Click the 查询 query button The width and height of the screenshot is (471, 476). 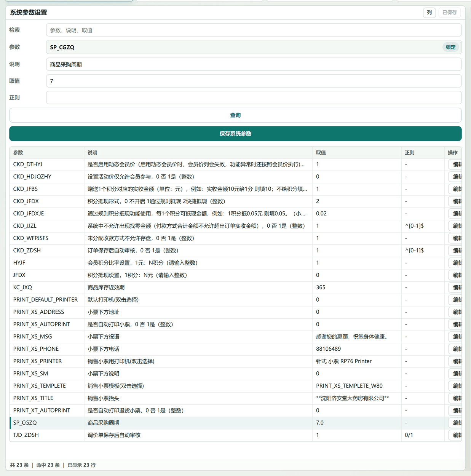235,115
